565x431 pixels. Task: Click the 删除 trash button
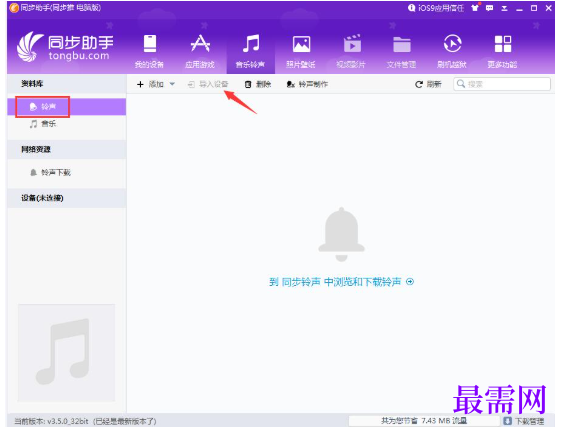point(258,84)
